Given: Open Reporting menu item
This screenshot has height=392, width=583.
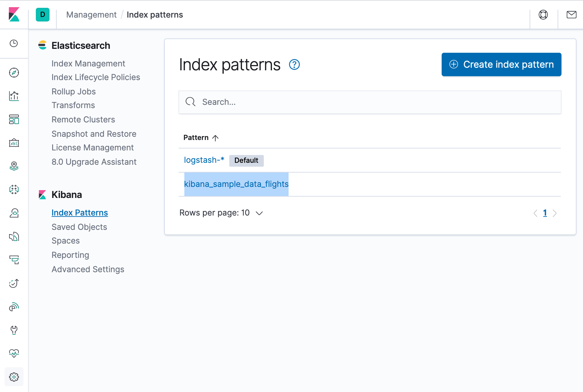Looking at the screenshot, I should point(70,255).
